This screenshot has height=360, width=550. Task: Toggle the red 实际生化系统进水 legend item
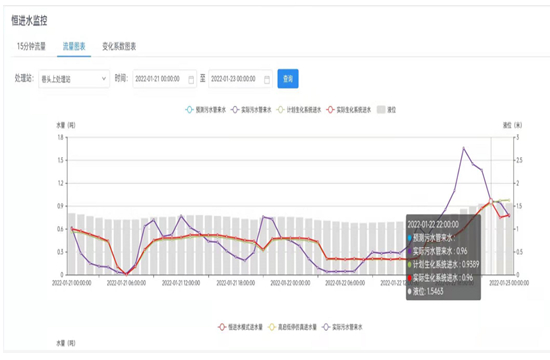(349, 110)
